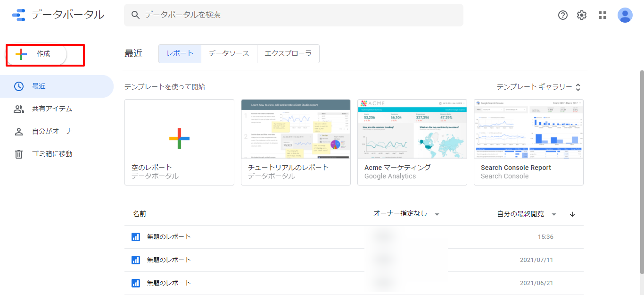Open the settings gear icon

point(582,15)
